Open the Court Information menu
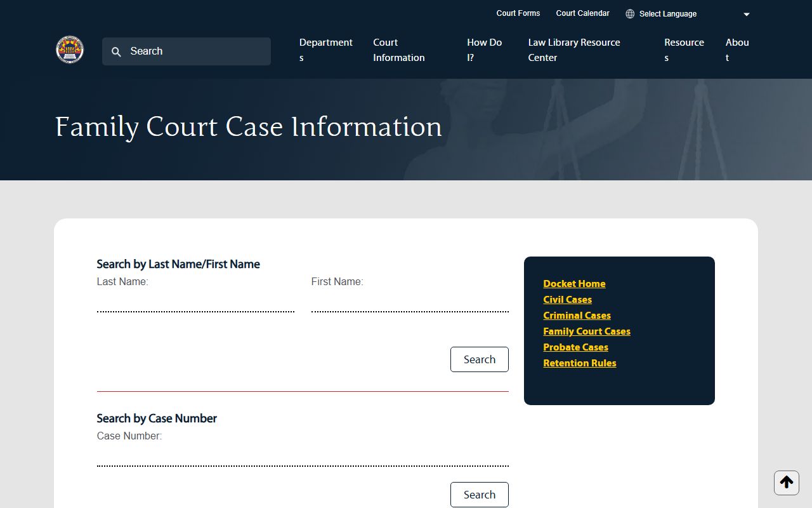The height and width of the screenshot is (508, 812). tap(399, 50)
